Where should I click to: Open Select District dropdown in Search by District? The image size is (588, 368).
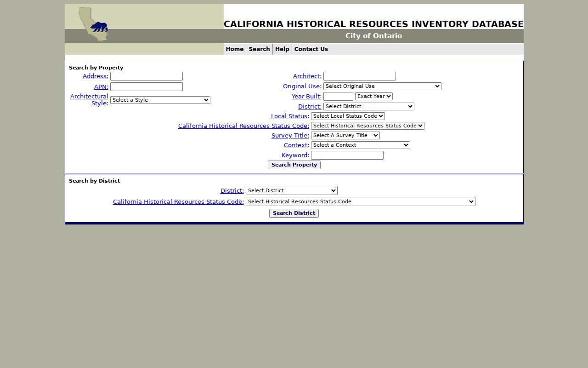(292, 190)
